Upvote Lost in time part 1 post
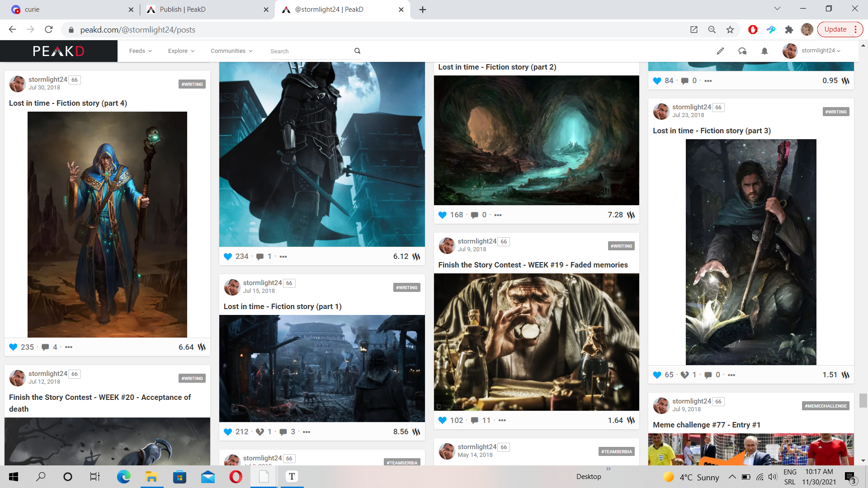 click(228, 432)
